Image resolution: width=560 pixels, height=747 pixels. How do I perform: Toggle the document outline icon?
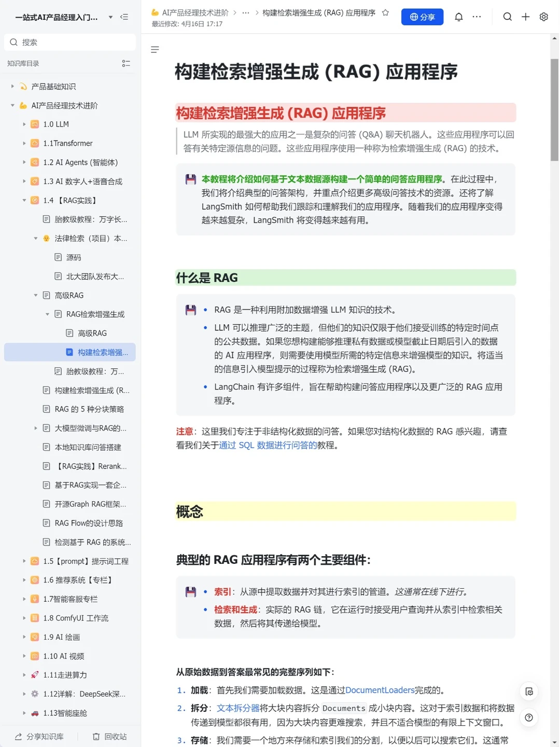click(155, 50)
